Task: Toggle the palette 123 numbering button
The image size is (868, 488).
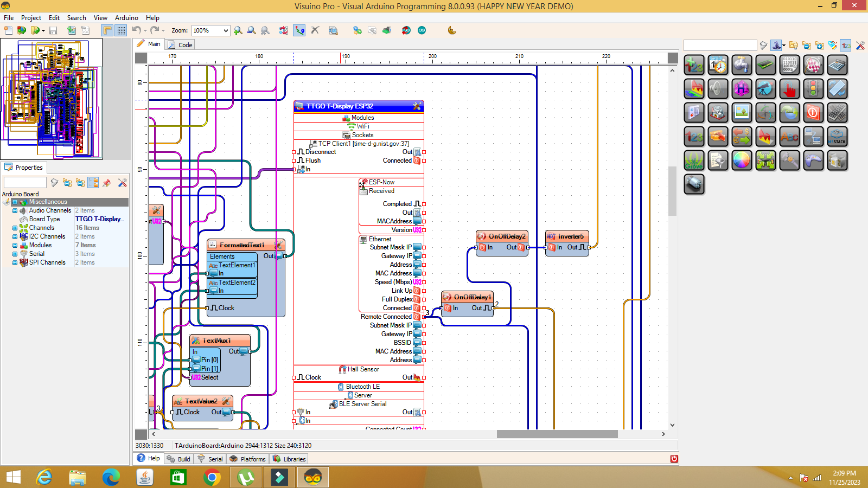Action: (x=846, y=46)
